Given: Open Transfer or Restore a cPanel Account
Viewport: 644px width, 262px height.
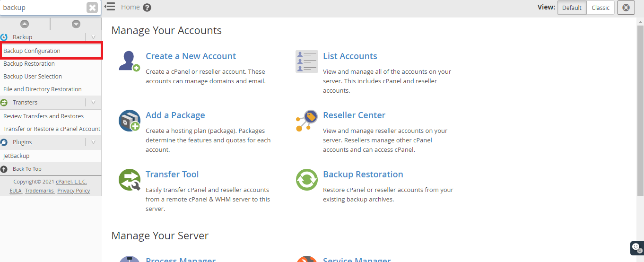Looking at the screenshot, I should coord(52,129).
